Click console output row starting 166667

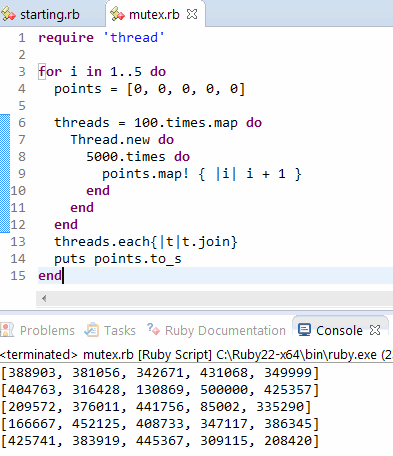(x=160, y=423)
